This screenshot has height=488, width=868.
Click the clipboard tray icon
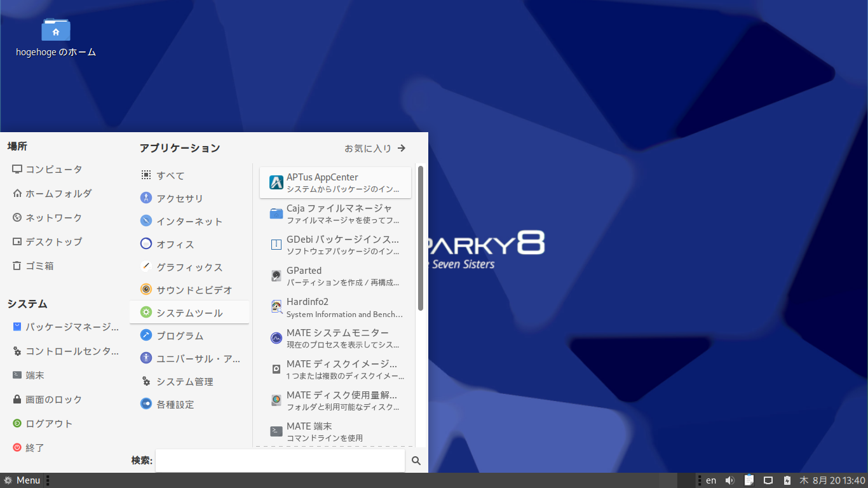(749, 480)
